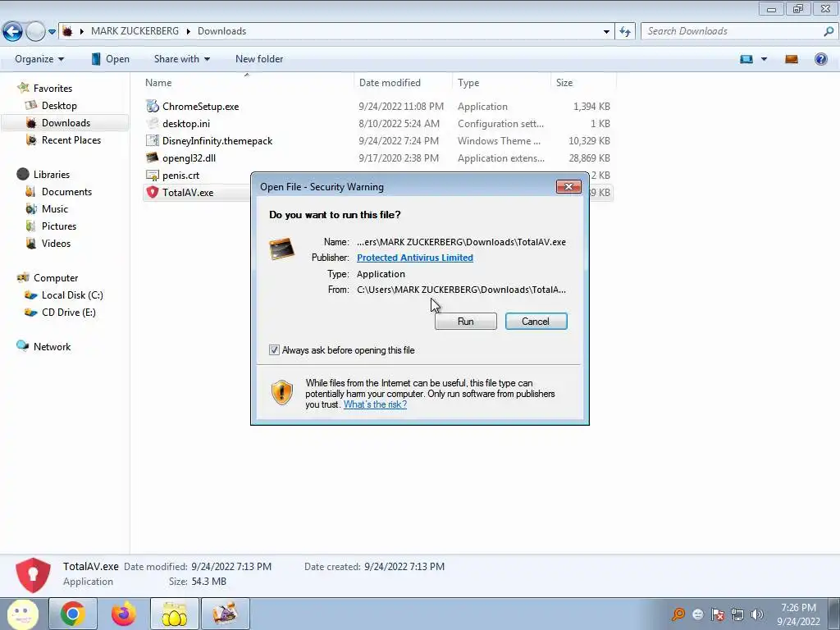Select the opengl32.dll file icon
The height and width of the screenshot is (630, 840).
(x=153, y=157)
